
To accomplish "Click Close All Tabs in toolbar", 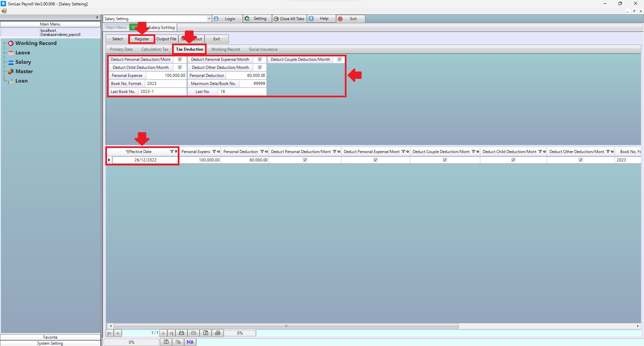I will point(289,19).
